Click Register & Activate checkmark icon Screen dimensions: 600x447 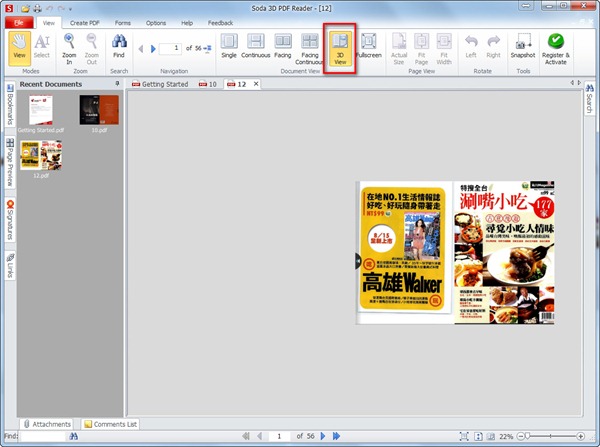[555, 47]
